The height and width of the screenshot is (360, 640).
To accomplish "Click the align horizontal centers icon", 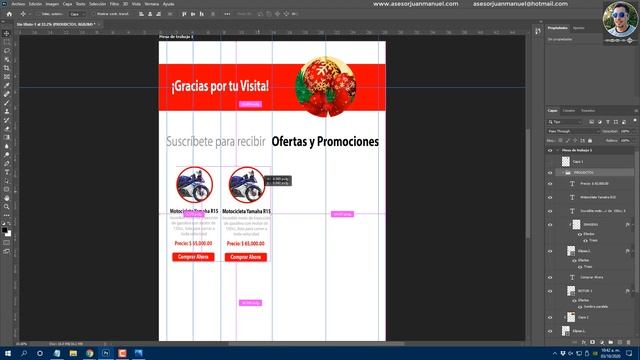I will pyautogui.click(x=150, y=14).
